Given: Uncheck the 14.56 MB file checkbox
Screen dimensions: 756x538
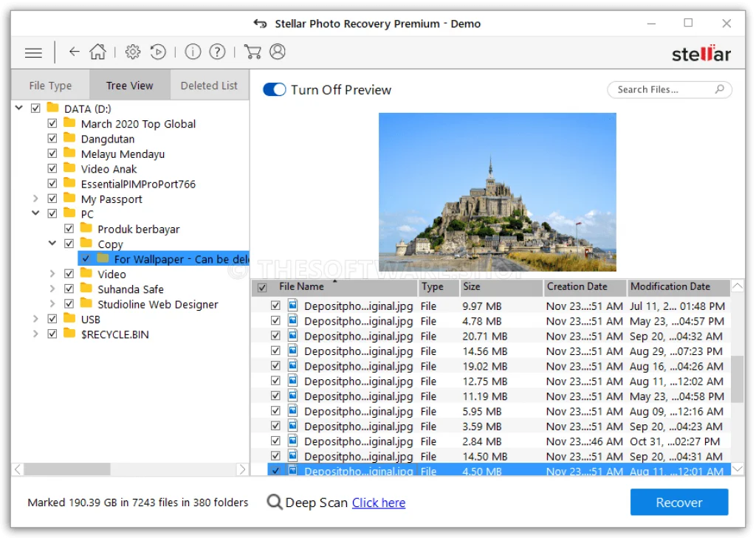Looking at the screenshot, I should click(x=275, y=351).
